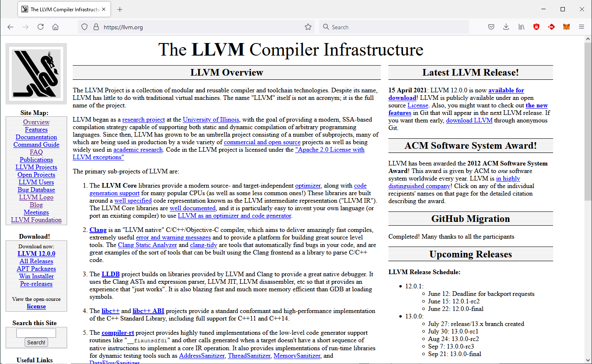Save the page to Pocket
592x364 pixels.
coord(491,27)
